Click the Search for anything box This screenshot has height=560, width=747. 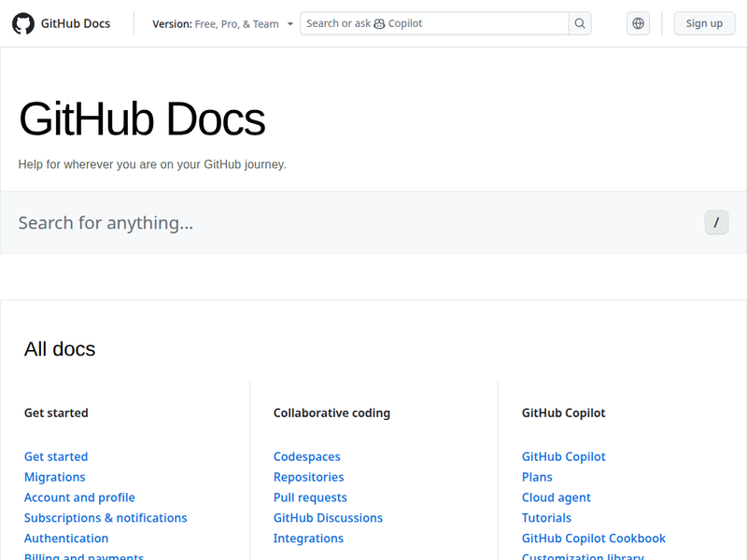click(373, 222)
